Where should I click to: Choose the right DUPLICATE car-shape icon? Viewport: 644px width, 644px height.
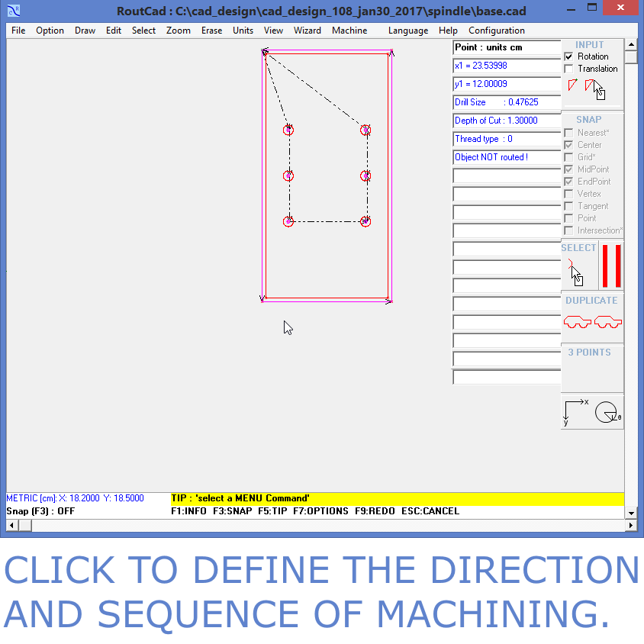tap(608, 322)
